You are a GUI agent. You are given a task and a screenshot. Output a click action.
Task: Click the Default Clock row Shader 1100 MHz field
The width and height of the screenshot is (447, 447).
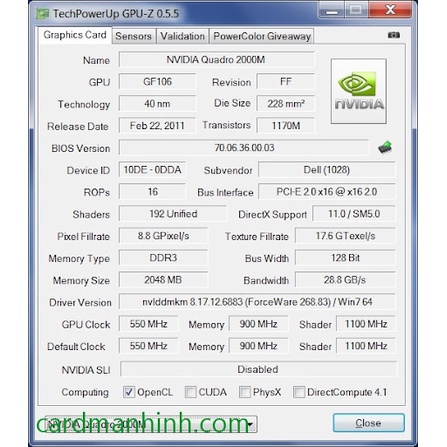366,346
